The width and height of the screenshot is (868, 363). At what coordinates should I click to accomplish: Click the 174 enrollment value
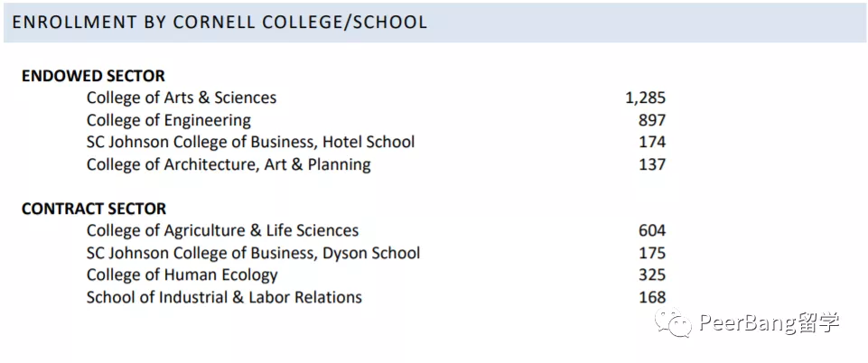[651, 142]
